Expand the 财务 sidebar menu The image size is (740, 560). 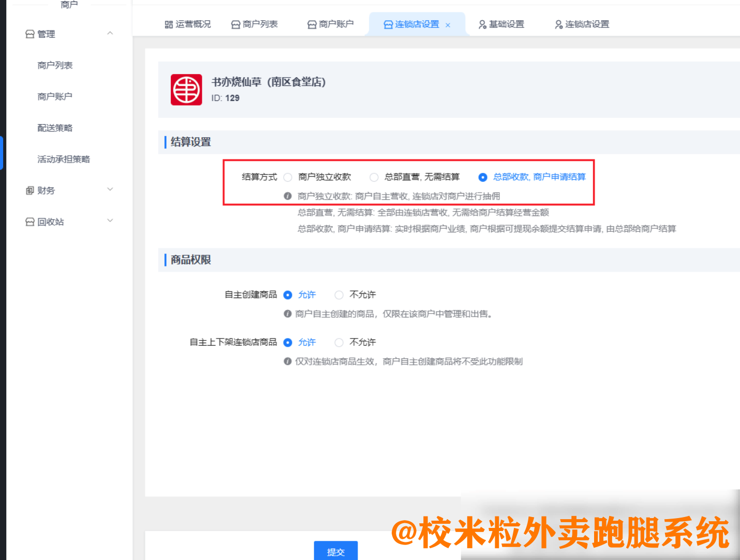click(x=110, y=190)
